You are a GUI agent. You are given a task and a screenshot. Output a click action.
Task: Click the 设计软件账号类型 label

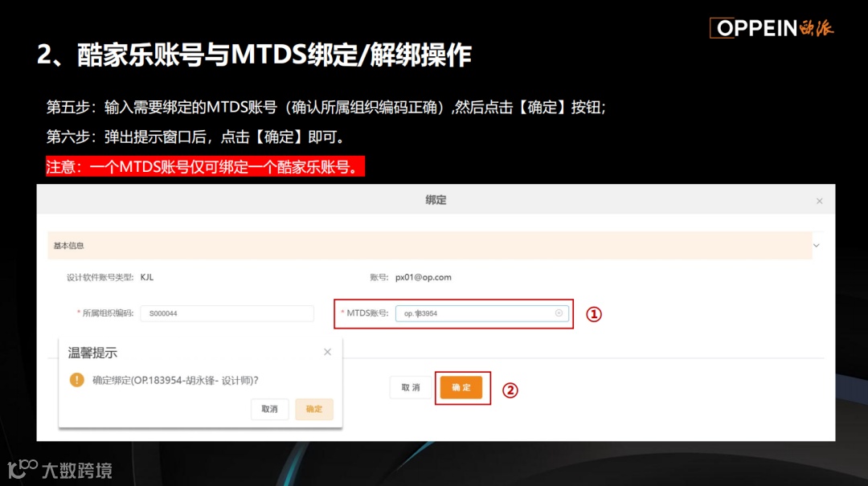(x=100, y=277)
